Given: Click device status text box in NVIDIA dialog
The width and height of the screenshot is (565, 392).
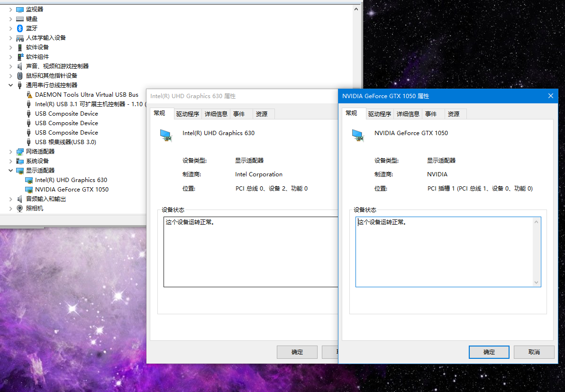Looking at the screenshot, I should [x=448, y=252].
